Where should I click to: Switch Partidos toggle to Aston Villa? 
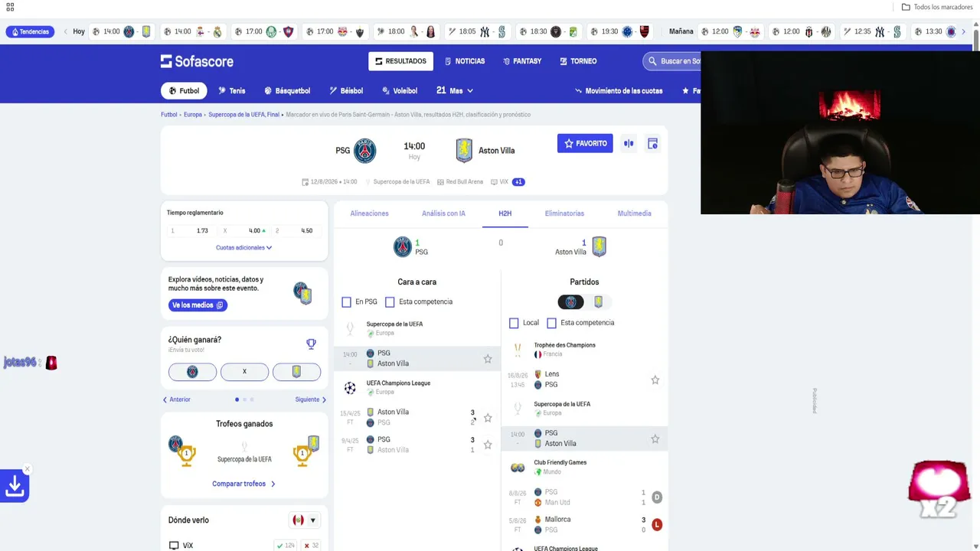coord(598,302)
